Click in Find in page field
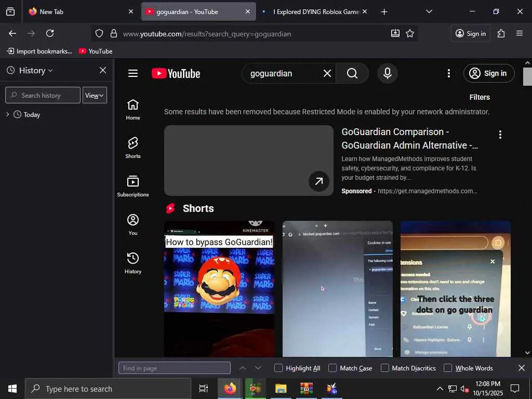The image size is (532, 399). coord(175,368)
